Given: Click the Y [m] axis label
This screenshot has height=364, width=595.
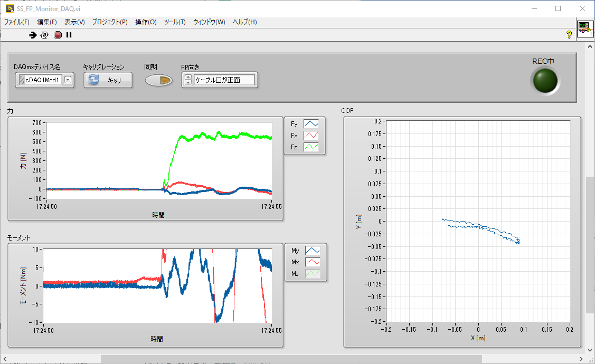Looking at the screenshot, I should coord(358,222).
